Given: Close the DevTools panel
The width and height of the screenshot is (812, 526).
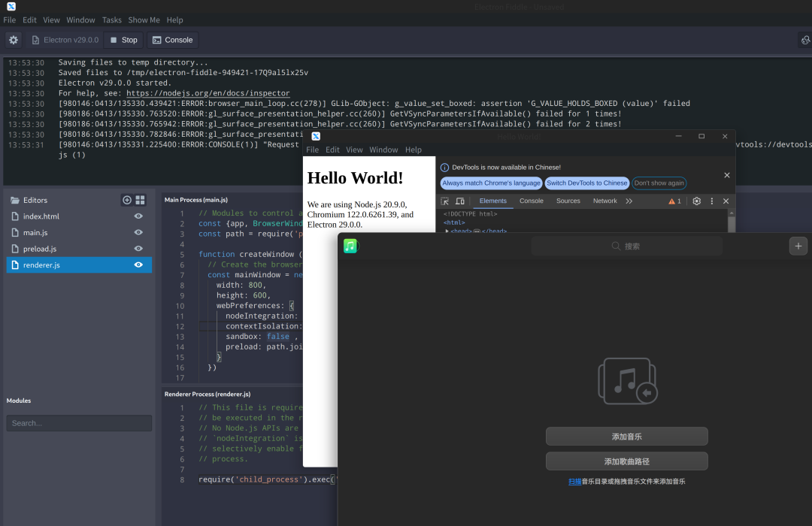Looking at the screenshot, I should click(x=726, y=201).
